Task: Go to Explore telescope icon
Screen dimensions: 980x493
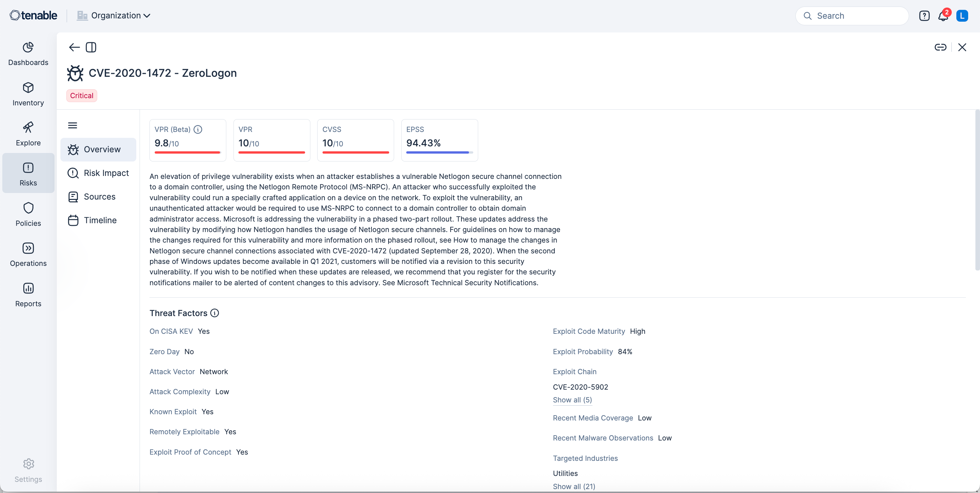Action: 28,128
